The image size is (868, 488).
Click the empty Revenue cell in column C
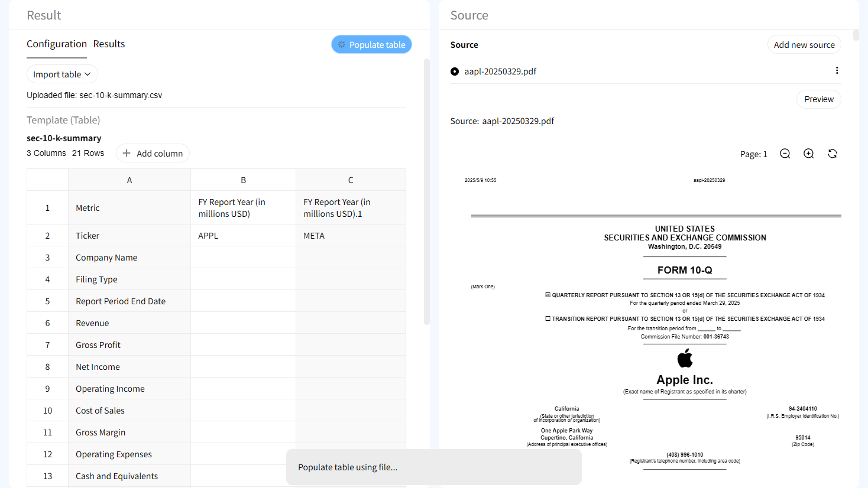pos(351,323)
